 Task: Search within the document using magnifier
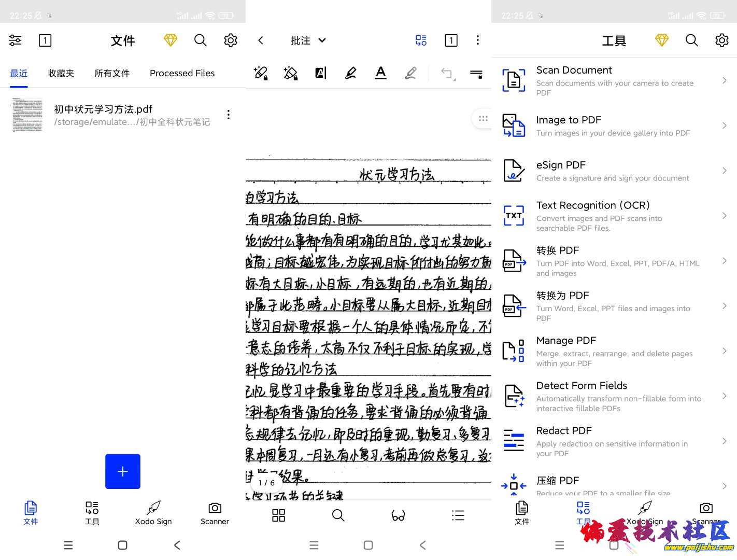338,515
